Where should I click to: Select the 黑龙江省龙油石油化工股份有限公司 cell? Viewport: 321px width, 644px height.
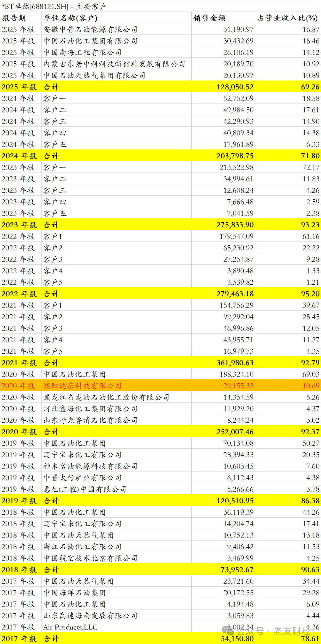click(106, 397)
